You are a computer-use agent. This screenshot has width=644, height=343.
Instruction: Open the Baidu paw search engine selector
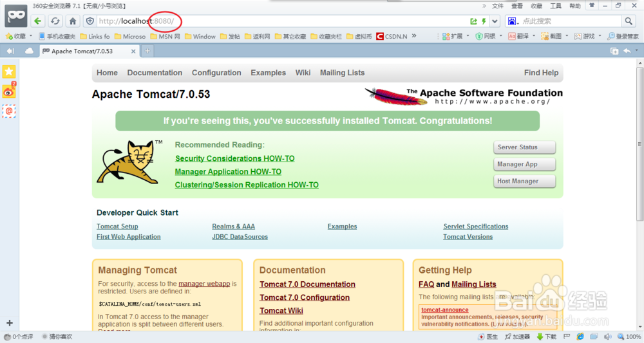pyautogui.click(x=513, y=21)
